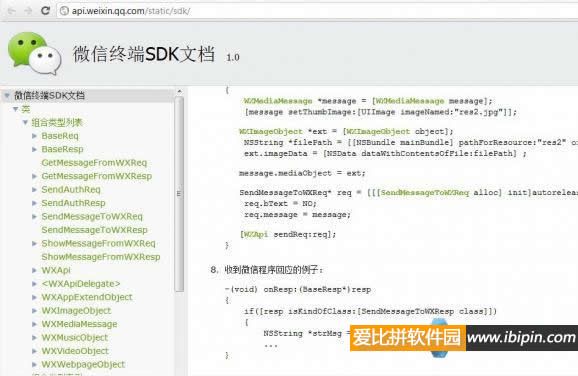Follow the WXImageObject link before 'object];'
The image size is (578, 376).
point(378,132)
